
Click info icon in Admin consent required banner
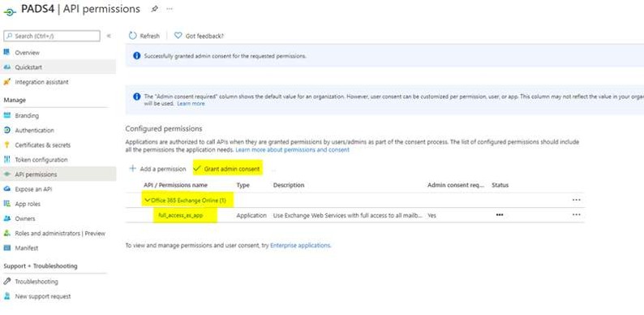(137, 97)
